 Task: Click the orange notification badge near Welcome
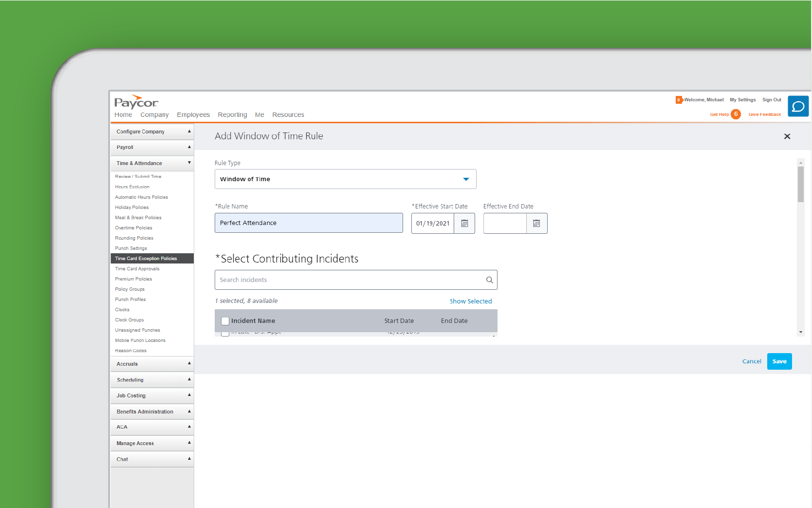coord(679,100)
